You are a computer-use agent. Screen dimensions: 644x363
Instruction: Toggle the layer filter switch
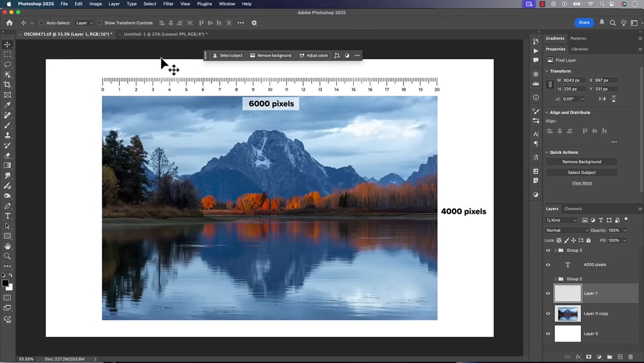pos(626,219)
